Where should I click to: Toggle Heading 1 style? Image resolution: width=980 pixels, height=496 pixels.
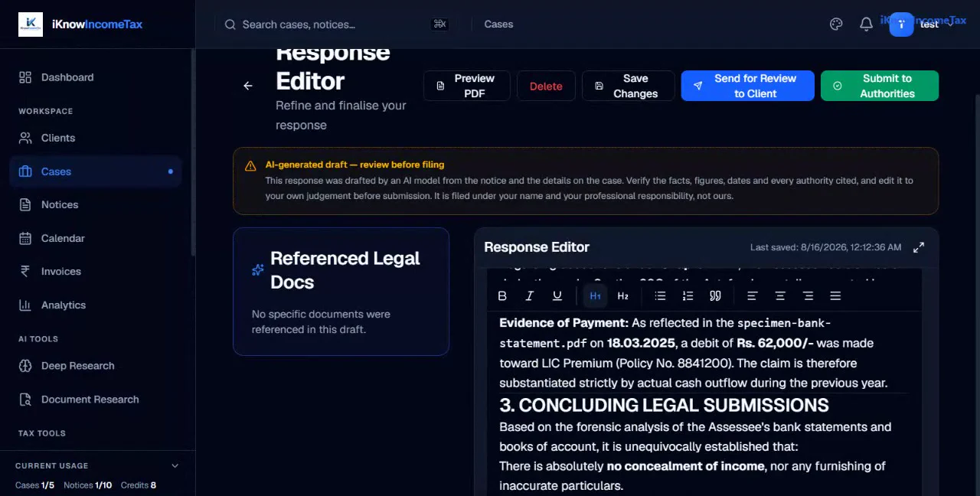pos(595,295)
